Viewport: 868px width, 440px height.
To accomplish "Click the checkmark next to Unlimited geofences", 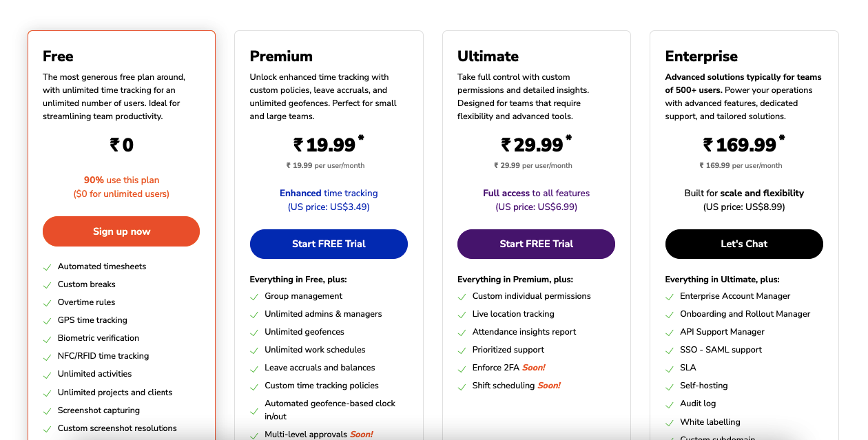I will tap(254, 333).
